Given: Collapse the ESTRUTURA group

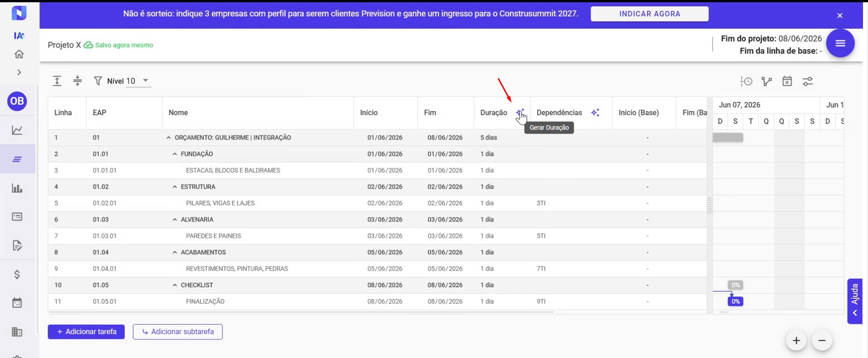Looking at the screenshot, I should point(175,187).
